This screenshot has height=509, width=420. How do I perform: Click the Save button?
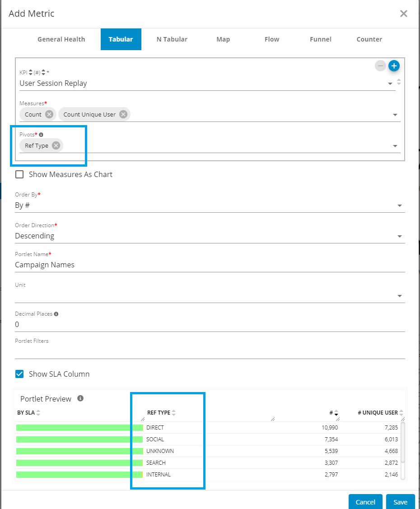click(400, 502)
